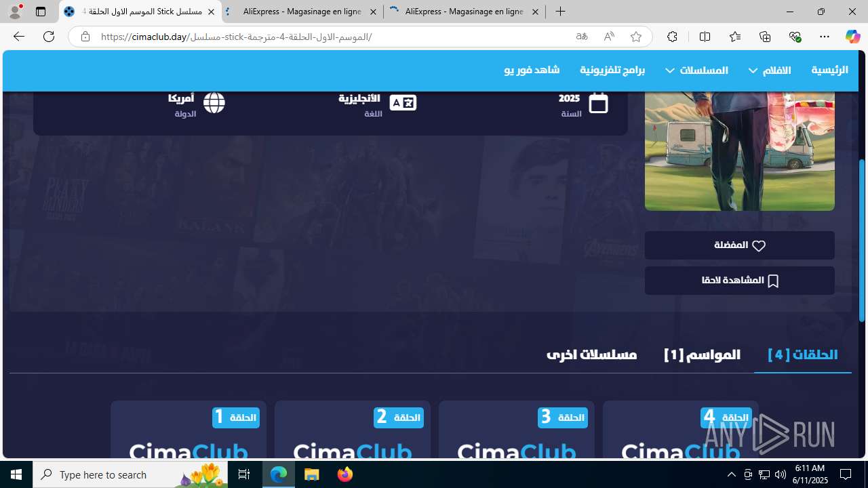Open episode card الحلقة 2
Image resolution: width=868 pixels, height=488 pixels.
353,429
